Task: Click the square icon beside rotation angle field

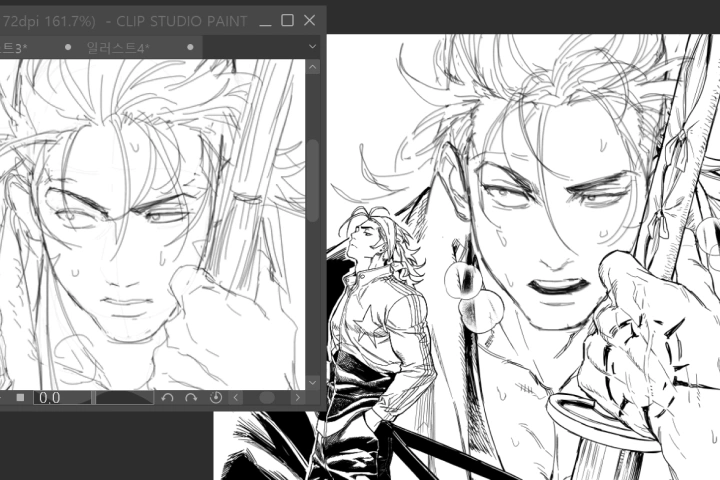Action: click(20, 398)
